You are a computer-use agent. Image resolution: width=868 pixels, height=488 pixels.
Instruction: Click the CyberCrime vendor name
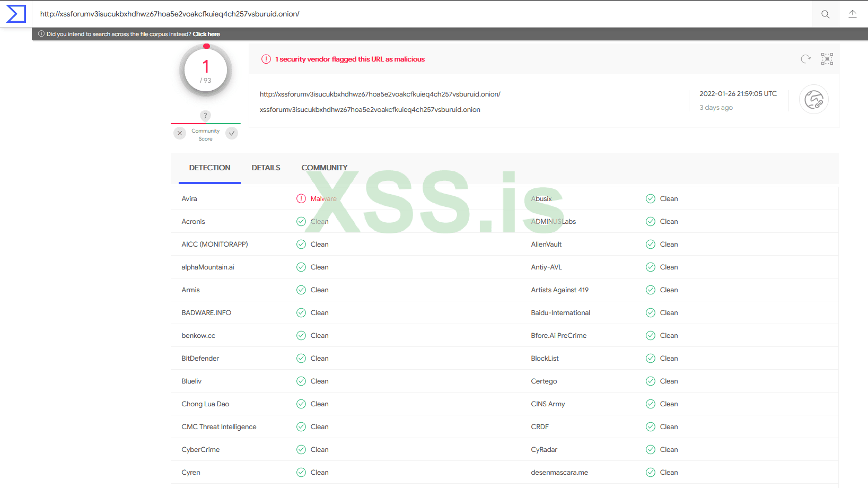click(200, 450)
